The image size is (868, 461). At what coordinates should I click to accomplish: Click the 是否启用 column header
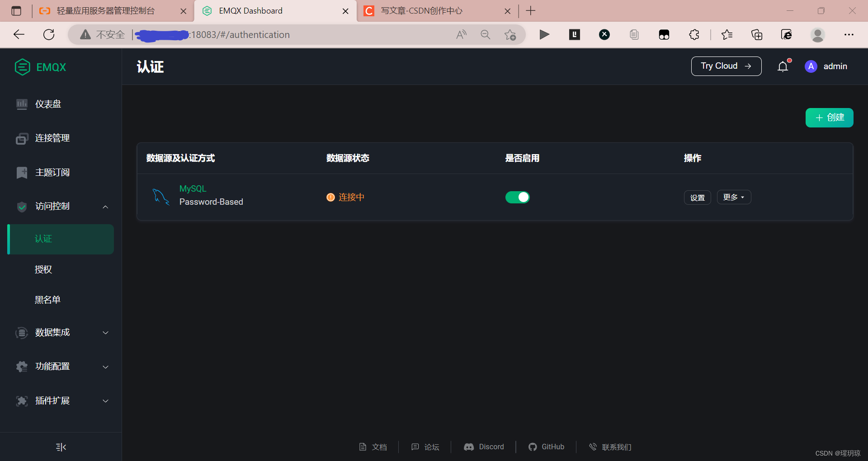point(522,158)
